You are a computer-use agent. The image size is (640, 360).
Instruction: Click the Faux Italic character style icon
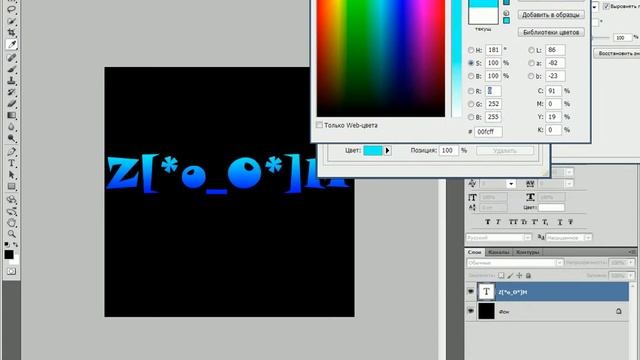[498, 222]
